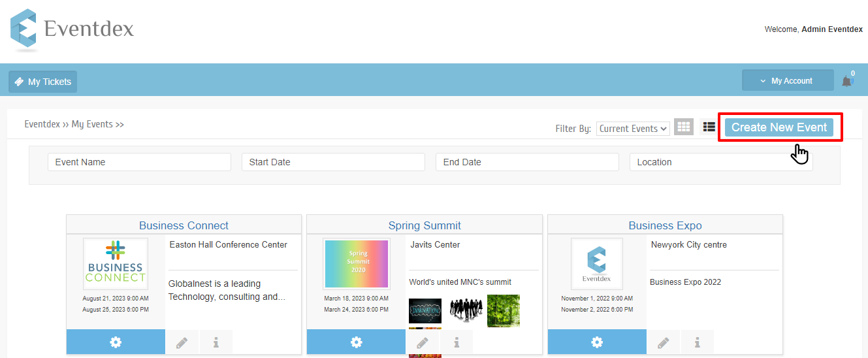Show info for Business Connect event
The height and width of the screenshot is (358, 868).
click(216, 342)
